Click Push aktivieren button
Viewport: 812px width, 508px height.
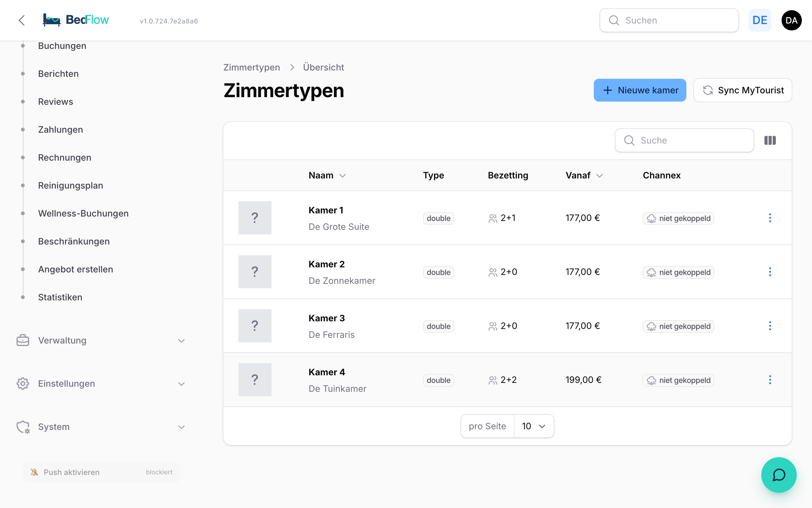(101, 472)
